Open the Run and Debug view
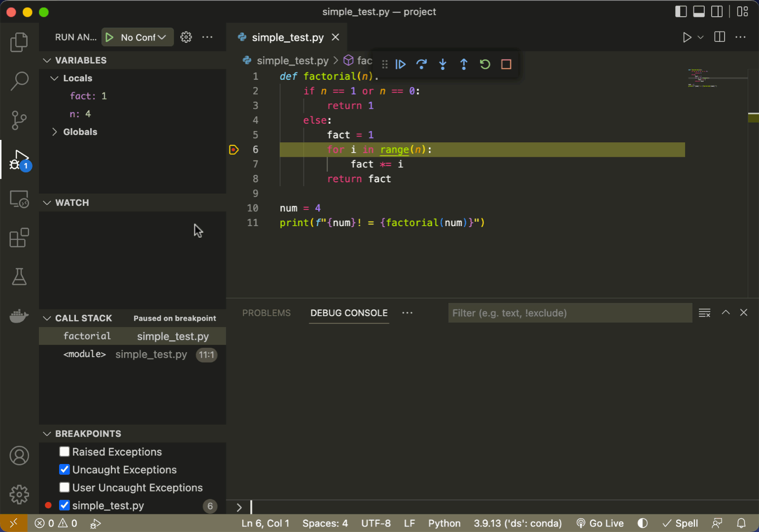The width and height of the screenshot is (759, 532). [19, 160]
